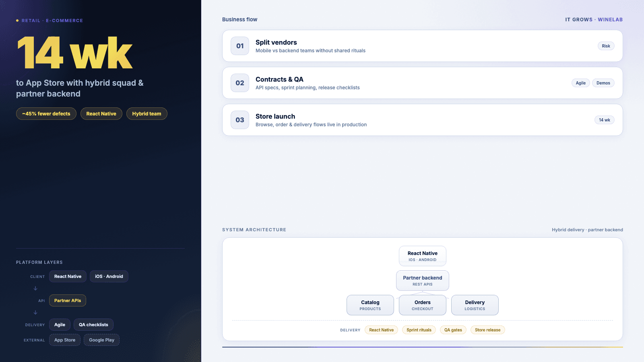Select the Partner APIs chip

coord(68,300)
